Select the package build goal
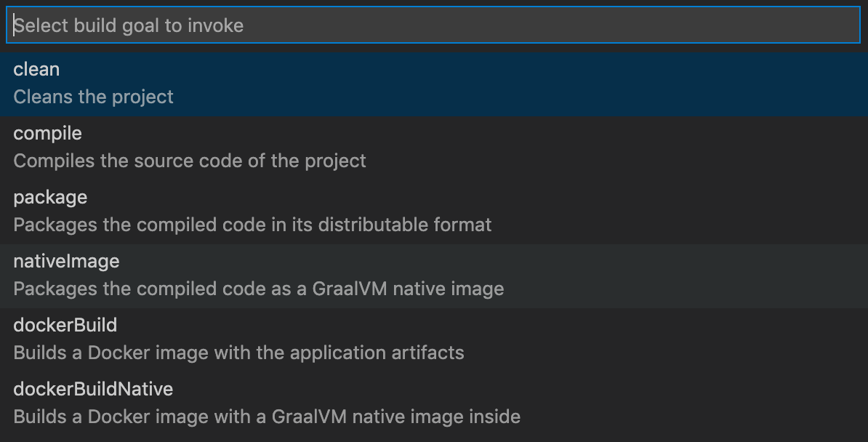 50,198
